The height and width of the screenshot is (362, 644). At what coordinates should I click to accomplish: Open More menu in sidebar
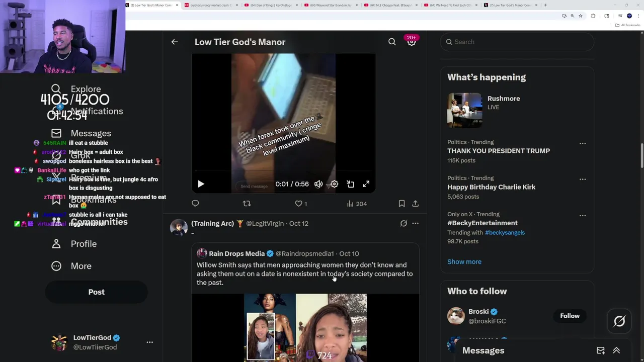[71, 266]
